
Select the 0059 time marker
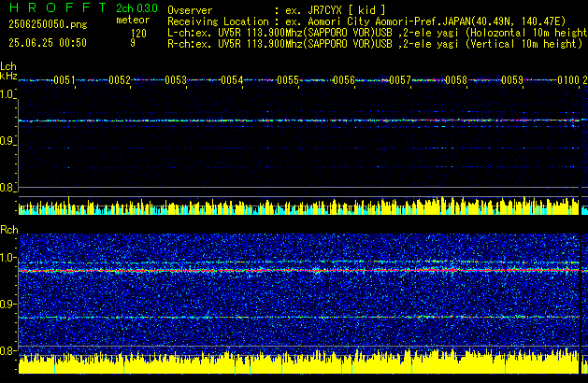click(512, 80)
